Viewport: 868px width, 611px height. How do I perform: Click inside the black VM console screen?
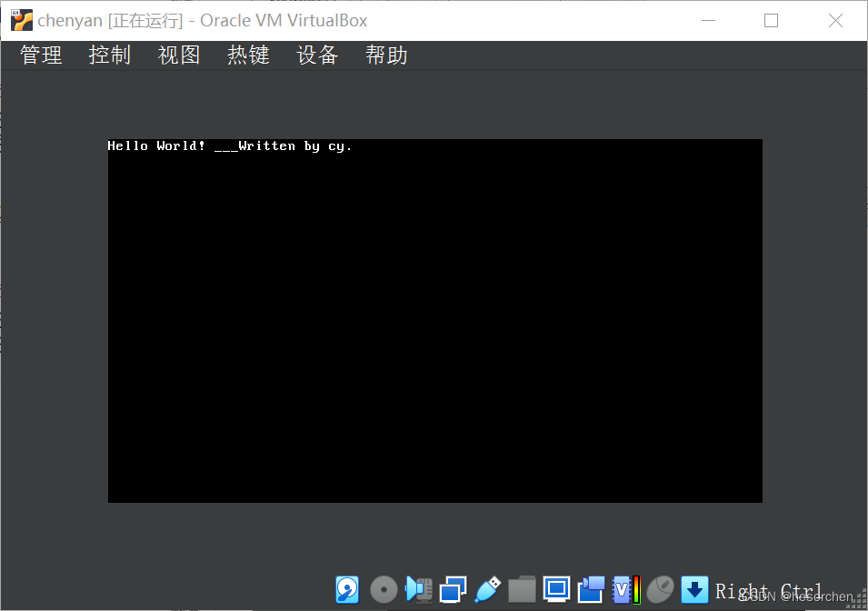coord(435,321)
